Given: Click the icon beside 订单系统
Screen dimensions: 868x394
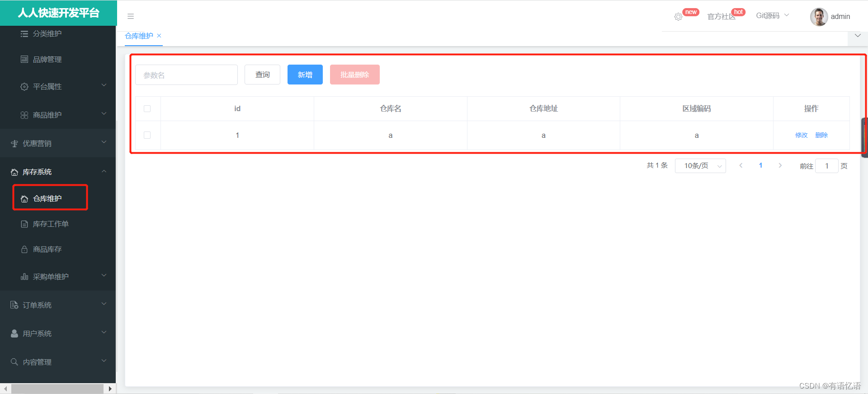Looking at the screenshot, I should pos(14,305).
